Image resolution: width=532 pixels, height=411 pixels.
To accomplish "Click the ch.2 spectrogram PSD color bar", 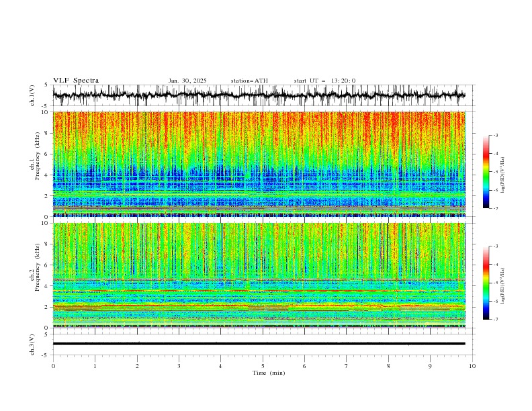I will (486, 283).
